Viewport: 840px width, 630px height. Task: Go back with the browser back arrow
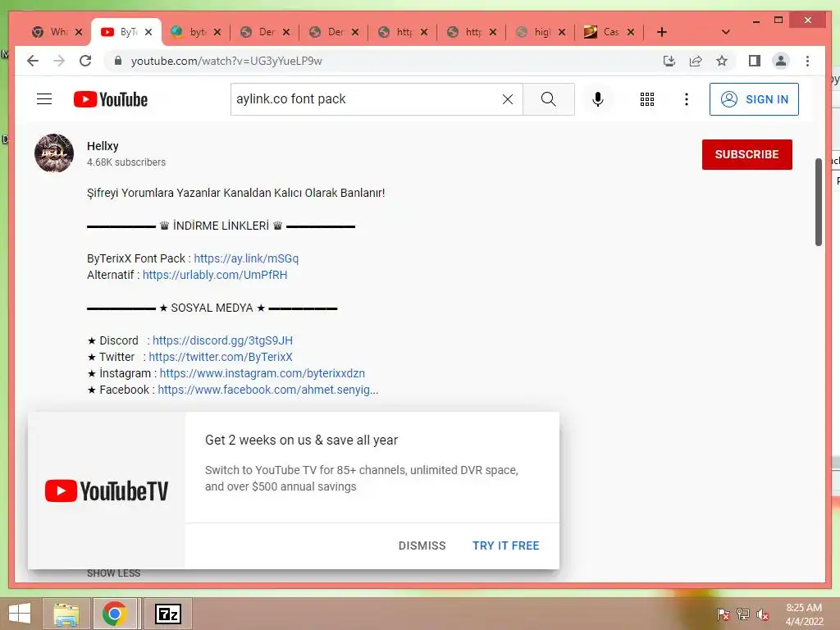point(33,61)
